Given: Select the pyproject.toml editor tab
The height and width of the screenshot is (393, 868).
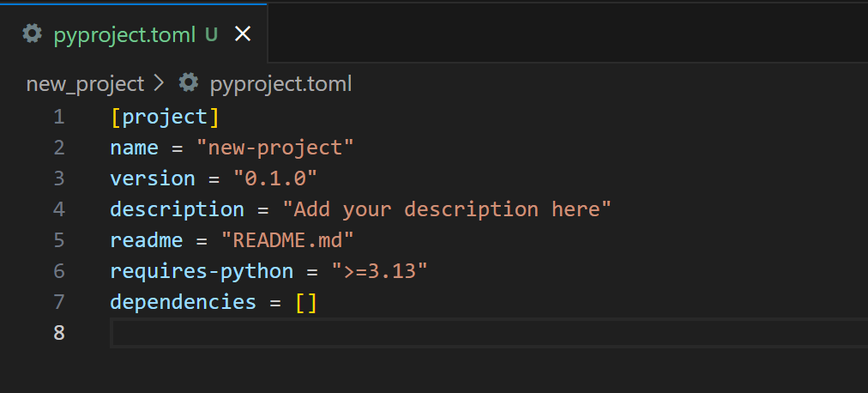Looking at the screenshot, I should click(133, 33).
